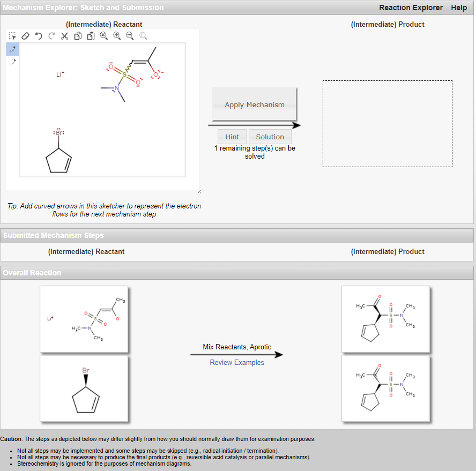
Task: Paste a structure with the paste icon
Action: (91, 35)
